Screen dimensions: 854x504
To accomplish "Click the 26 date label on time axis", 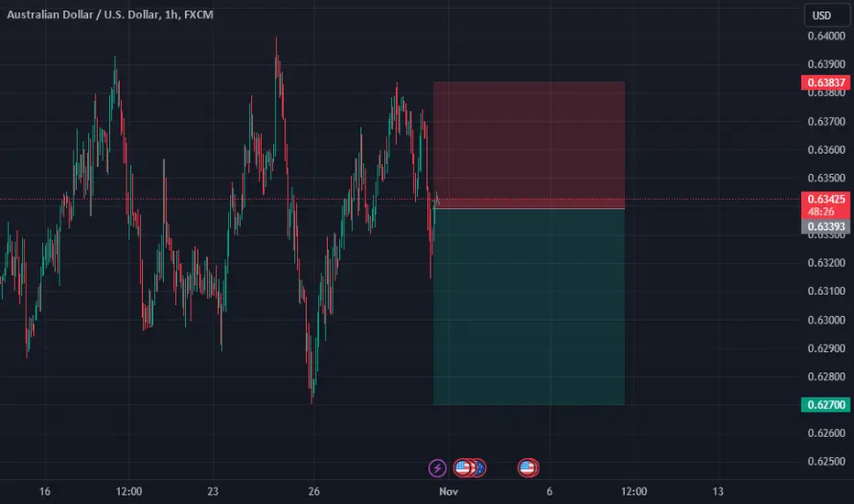I will (x=313, y=491).
